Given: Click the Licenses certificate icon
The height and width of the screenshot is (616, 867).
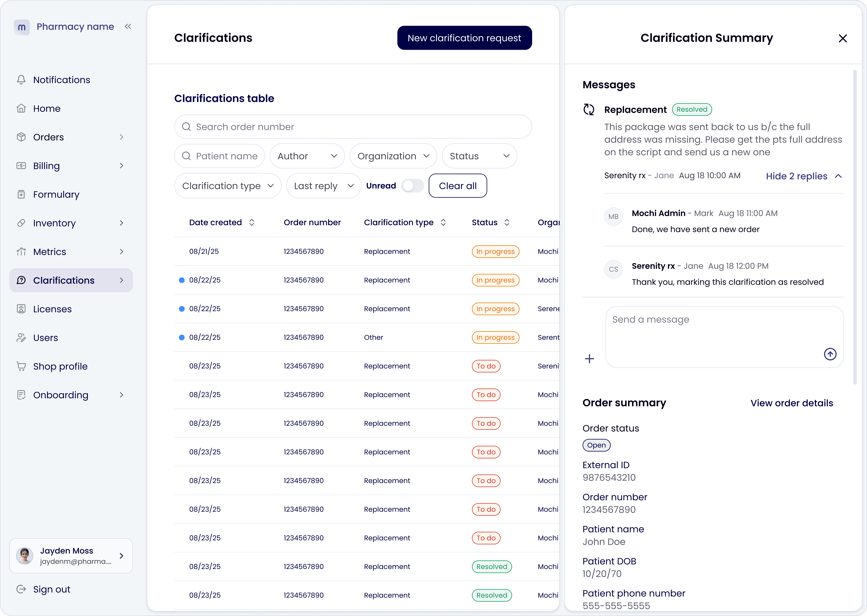Looking at the screenshot, I should tap(21, 309).
